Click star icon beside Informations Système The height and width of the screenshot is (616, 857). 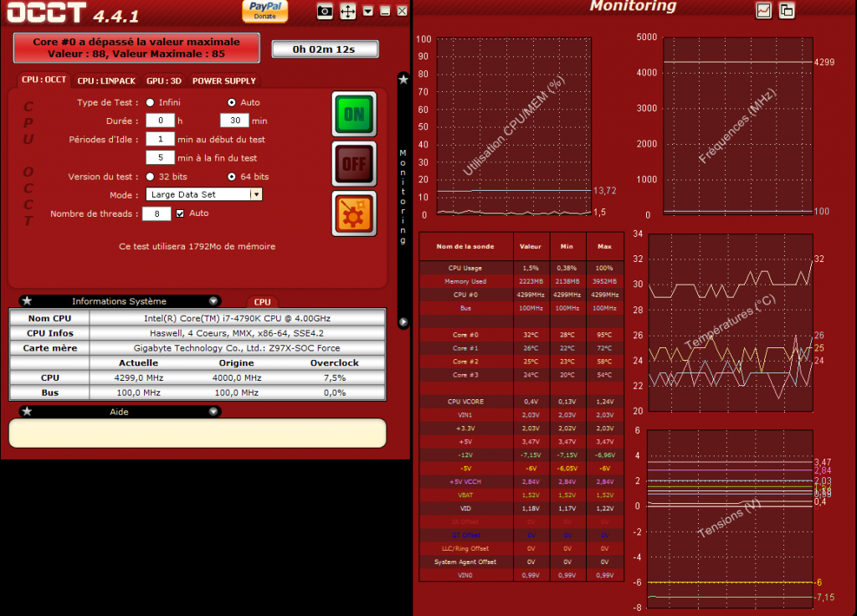27,300
